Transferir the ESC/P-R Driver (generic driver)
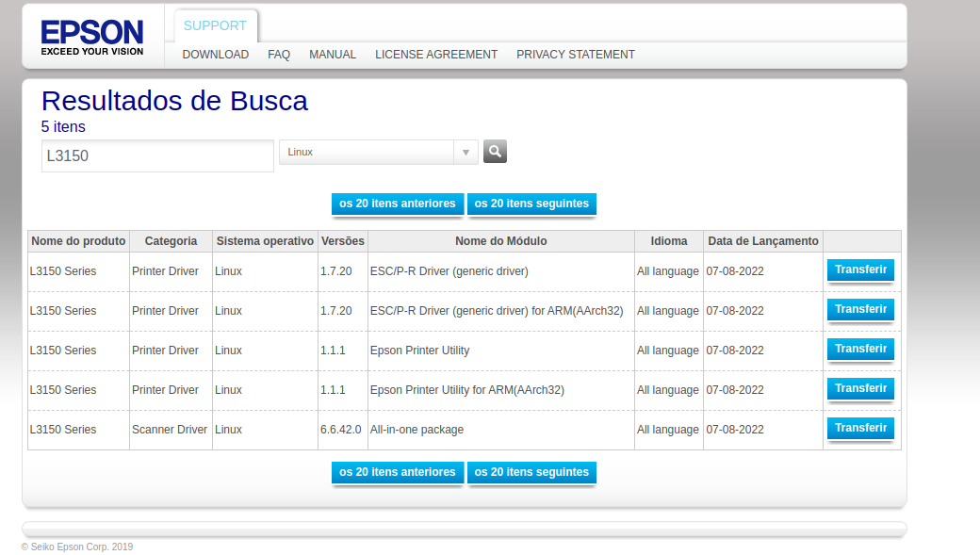 tap(860, 270)
